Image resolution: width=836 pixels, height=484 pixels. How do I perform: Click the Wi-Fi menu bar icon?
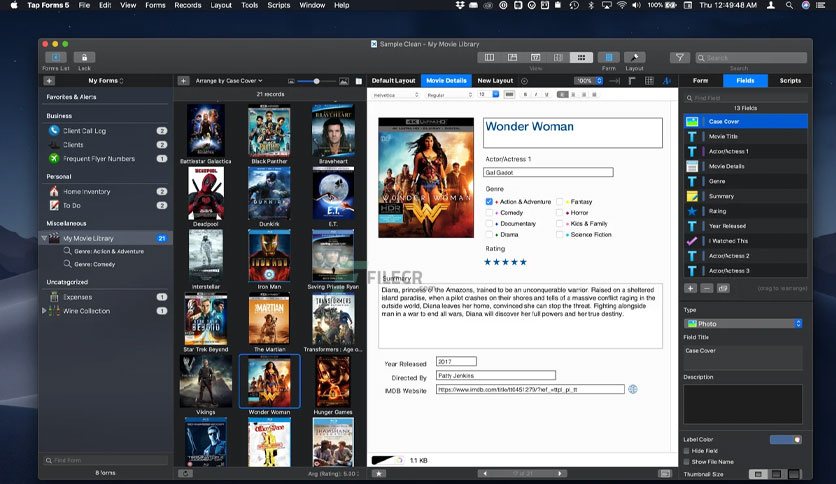coord(621,5)
